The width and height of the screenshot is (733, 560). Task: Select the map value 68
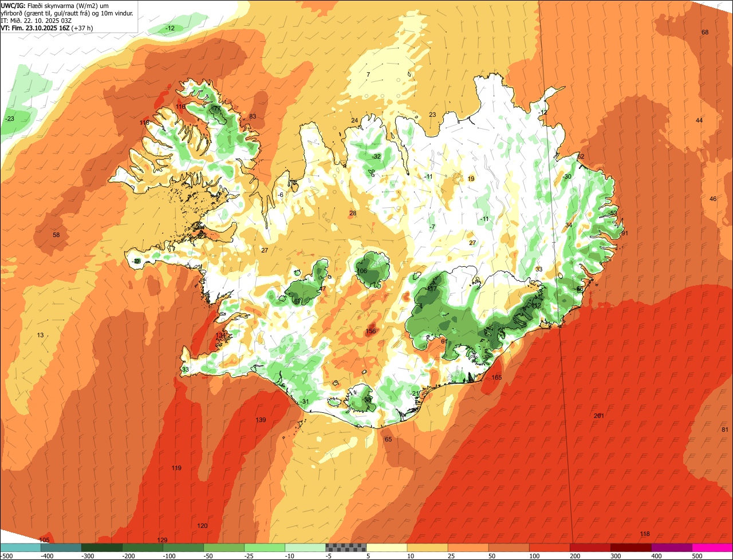point(705,32)
